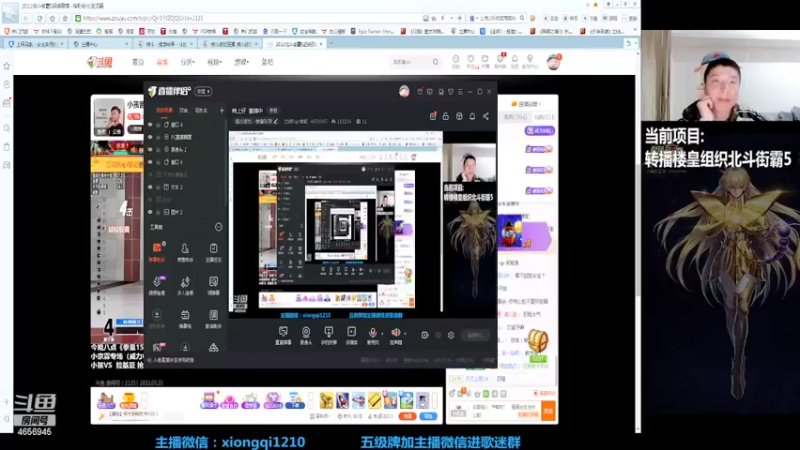Switch to the first browser tab
Screen dimensions: 800x450
[x=36, y=44]
